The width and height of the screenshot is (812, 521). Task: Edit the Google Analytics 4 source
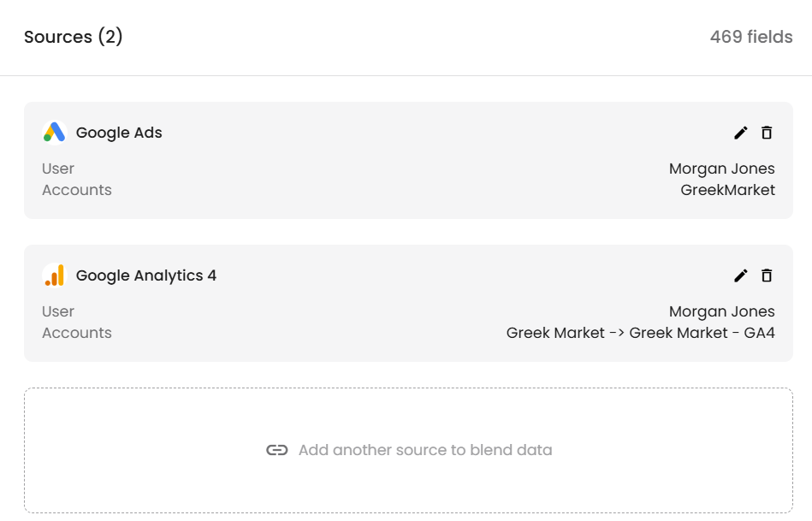741,275
